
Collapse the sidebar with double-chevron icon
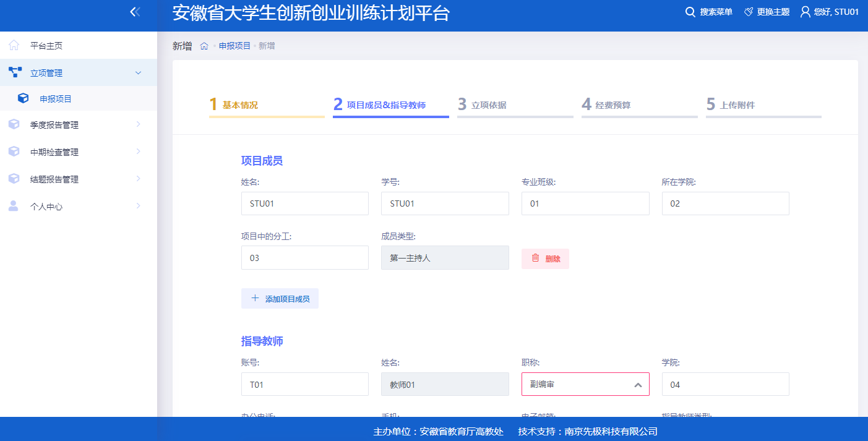pyautogui.click(x=135, y=12)
